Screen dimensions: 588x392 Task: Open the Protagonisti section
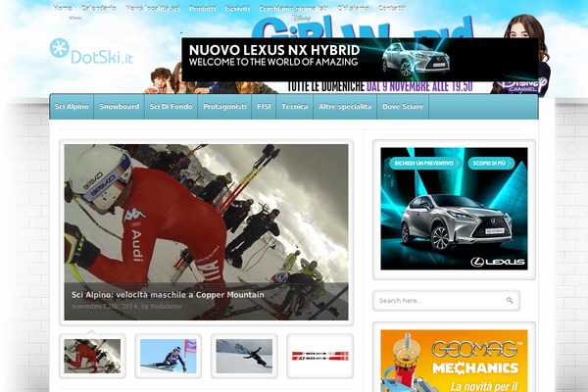click(x=224, y=107)
